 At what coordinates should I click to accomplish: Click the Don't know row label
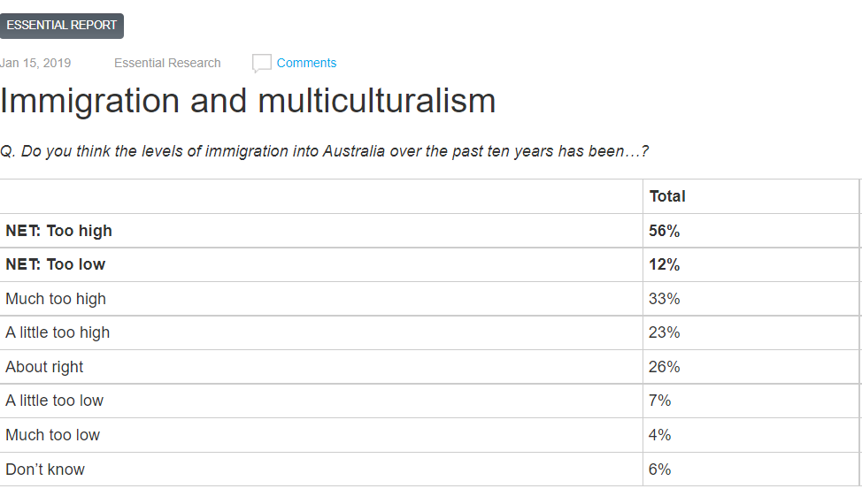pyautogui.click(x=45, y=470)
